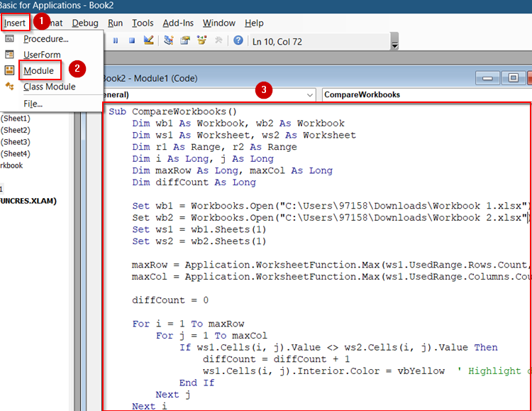Click the Ln 10, Col 72 position indicator
The height and width of the screenshot is (411, 532).
(x=277, y=41)
